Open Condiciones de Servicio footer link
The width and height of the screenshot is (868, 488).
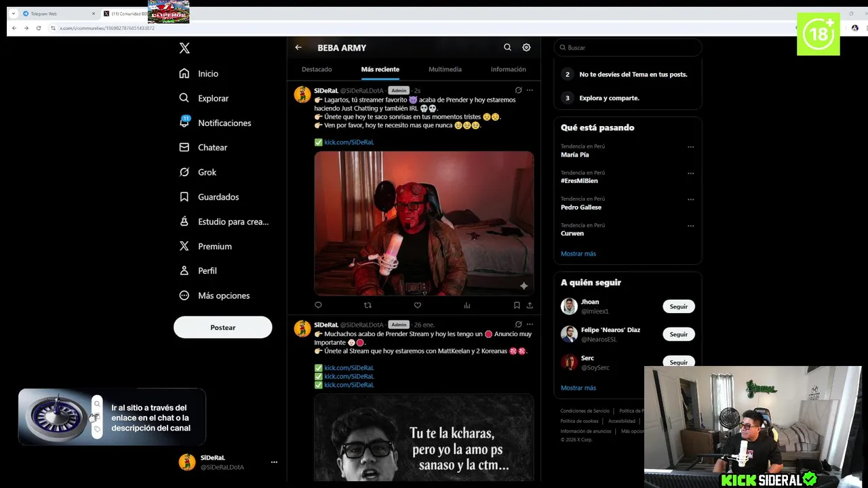click(585, 411)
